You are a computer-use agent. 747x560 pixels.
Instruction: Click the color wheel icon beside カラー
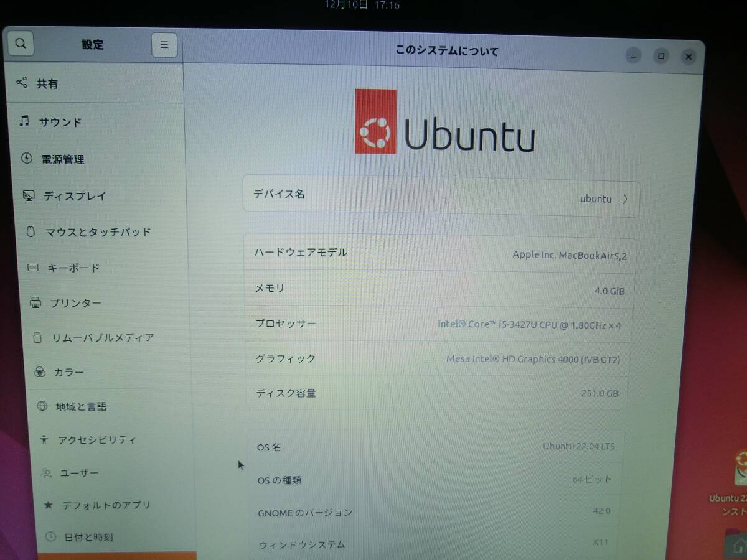tap(40, 372)
